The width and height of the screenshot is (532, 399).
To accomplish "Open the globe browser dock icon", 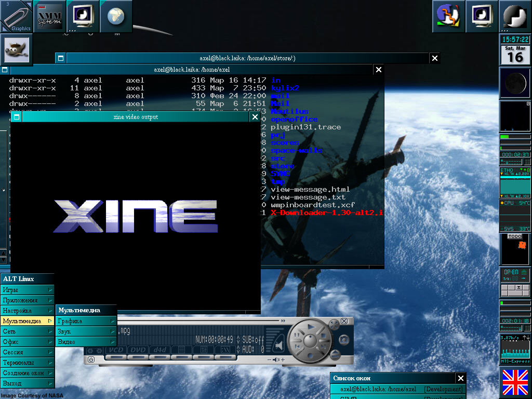I will point(115,16).
